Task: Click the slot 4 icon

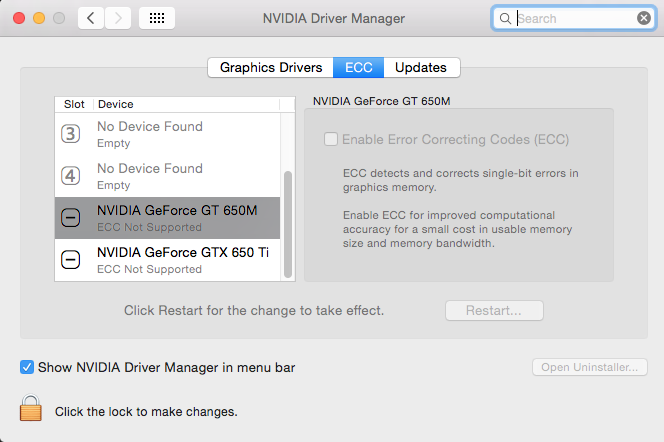Action: coord(70,176)
